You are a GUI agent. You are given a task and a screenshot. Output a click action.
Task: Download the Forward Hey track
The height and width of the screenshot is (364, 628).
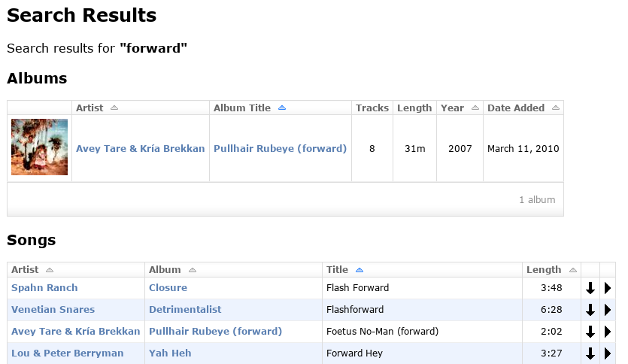(x=590, y=353)
